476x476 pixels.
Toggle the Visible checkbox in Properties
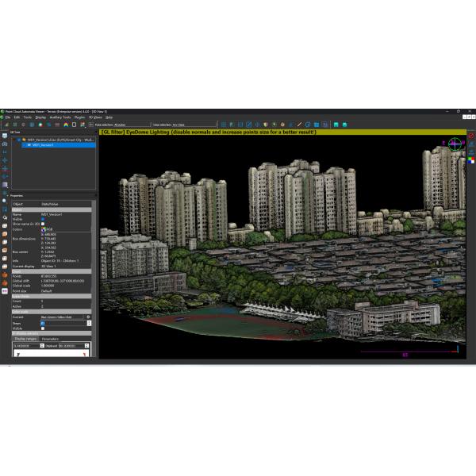coord(42,219)
